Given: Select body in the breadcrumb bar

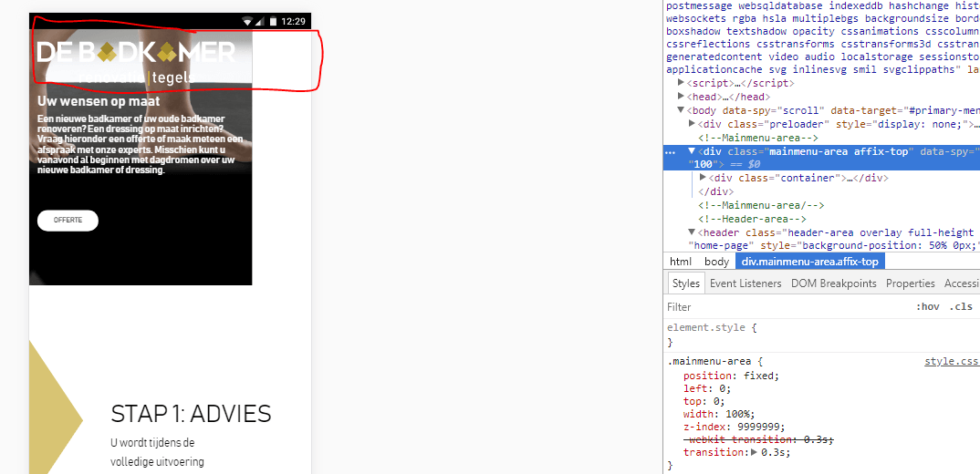Looking at the screenshot, I should point(716,262).
